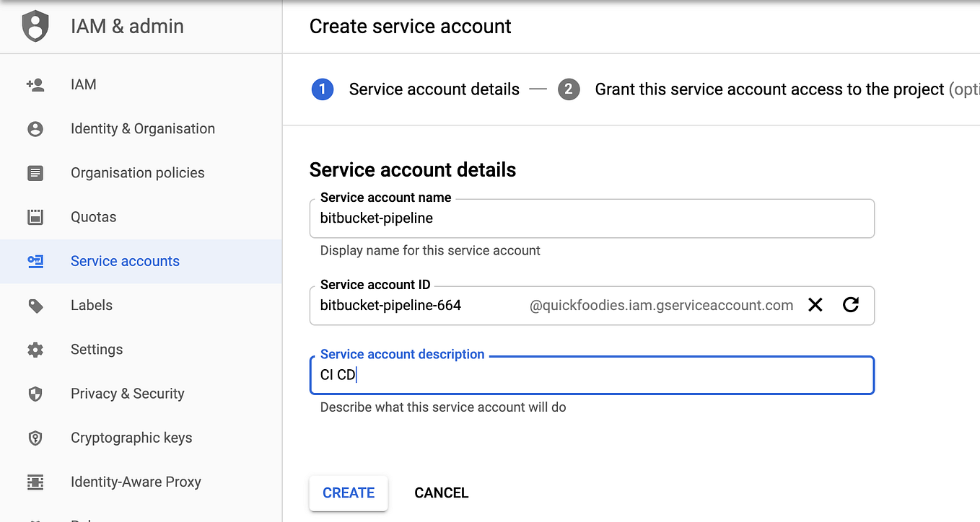
Task: Click the Service accounts key icon
Action: [35, 261]
